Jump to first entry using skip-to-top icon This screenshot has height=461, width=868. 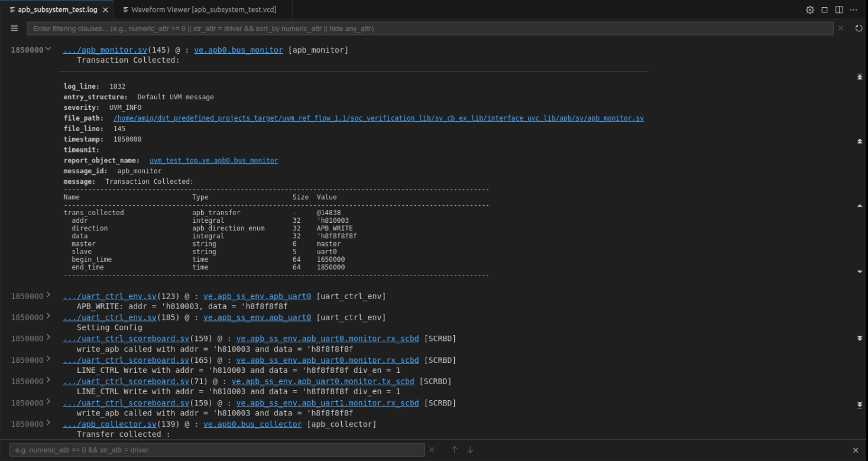tap(860, 77)
